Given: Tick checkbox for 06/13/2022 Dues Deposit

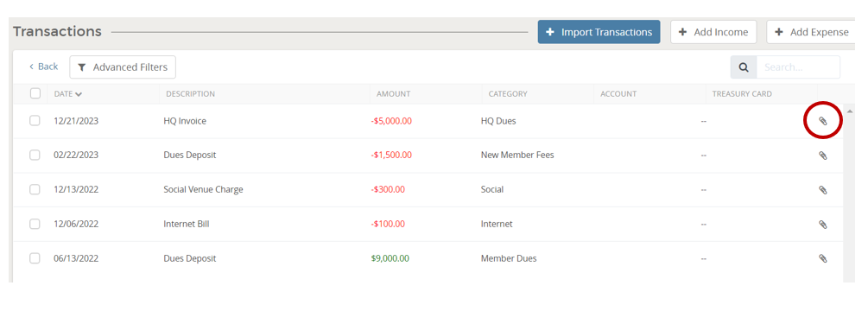Looking at the screenshot, I should point(35,258).
